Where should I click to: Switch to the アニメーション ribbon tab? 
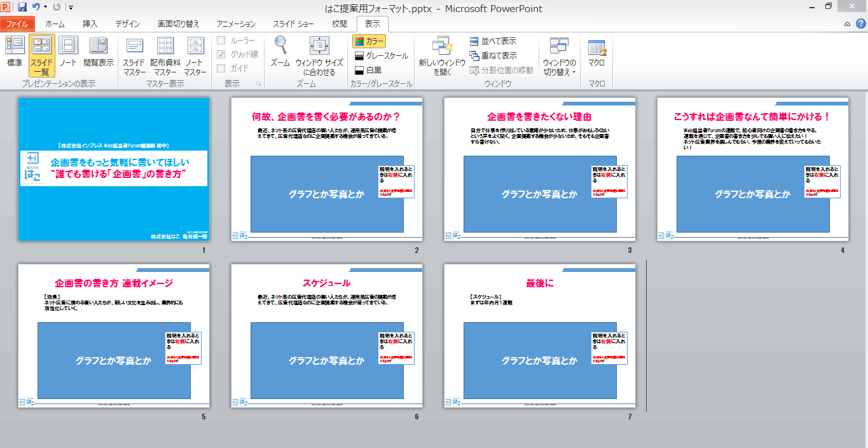(236, 24)
